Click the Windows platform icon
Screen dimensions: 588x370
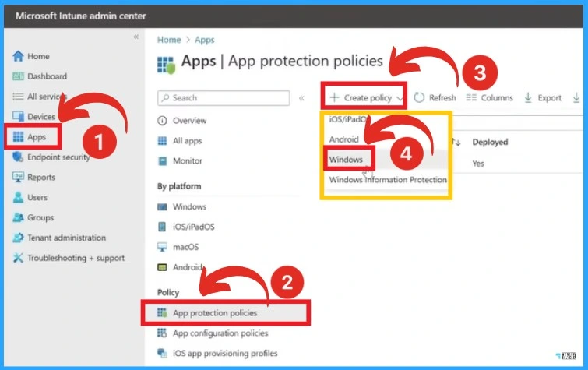[x=162, y=206]
